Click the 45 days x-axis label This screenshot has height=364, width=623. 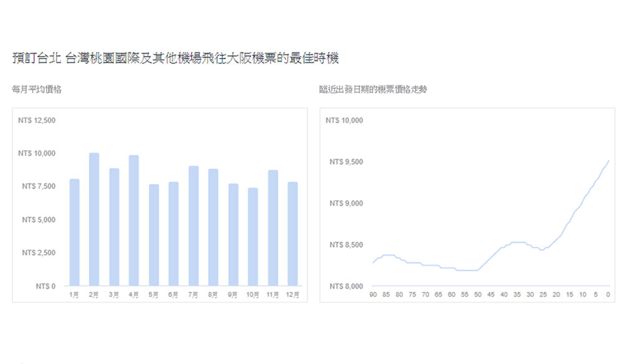[491, 294]
